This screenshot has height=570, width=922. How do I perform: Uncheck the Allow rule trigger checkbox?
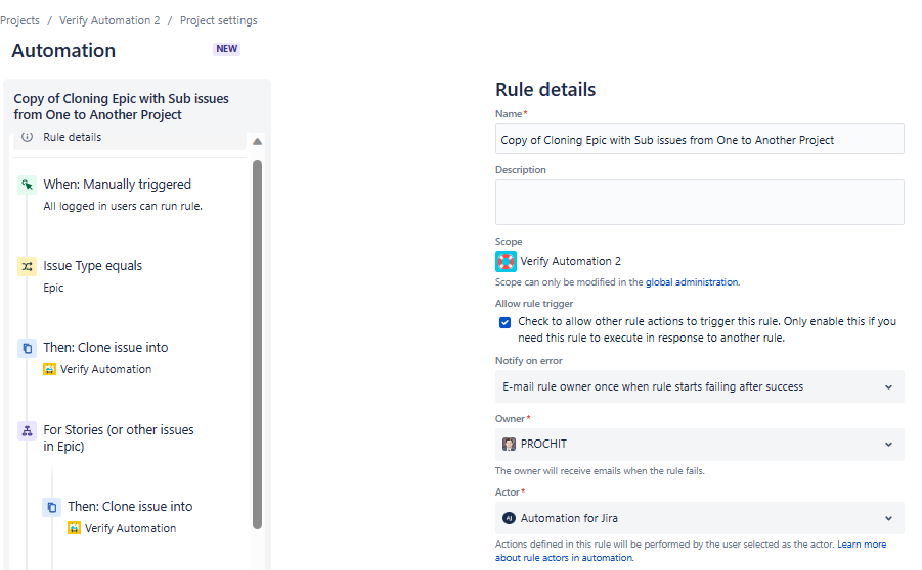click(x=505, y=322)
